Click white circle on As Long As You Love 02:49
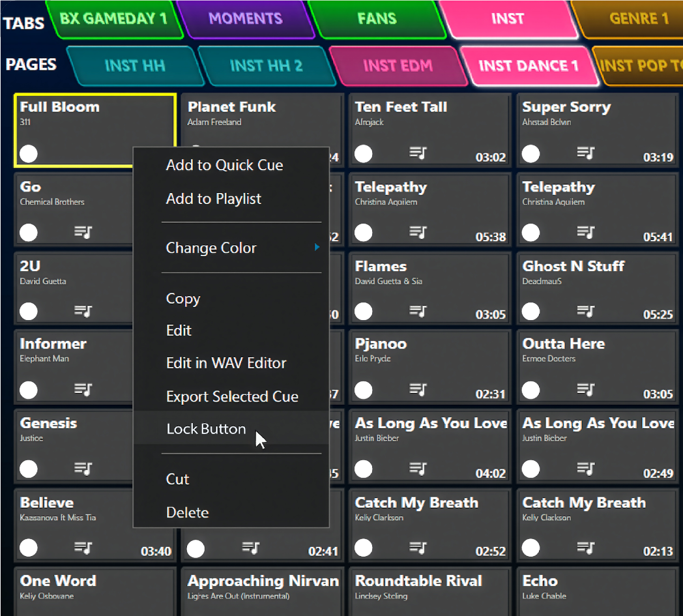Image resolution: width=683 pixels, height=616 pixels. (x=530, y=469)
